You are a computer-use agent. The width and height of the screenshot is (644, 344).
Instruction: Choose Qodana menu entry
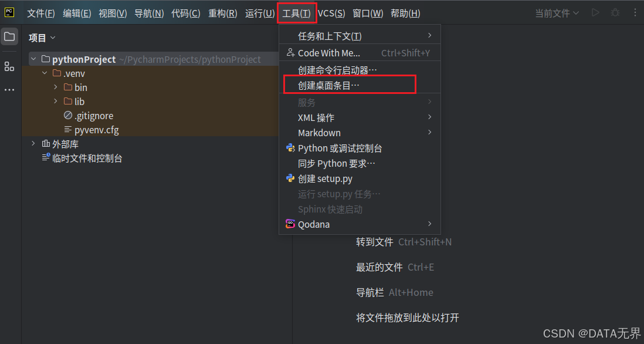tap(360, 224)
